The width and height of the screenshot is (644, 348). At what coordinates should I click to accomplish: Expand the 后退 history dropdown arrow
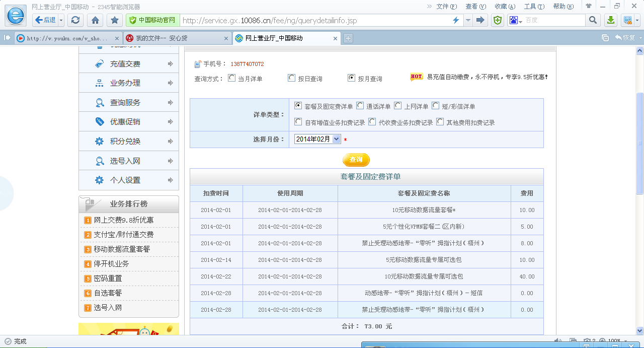pyautogui.click(x=61, y=20)
